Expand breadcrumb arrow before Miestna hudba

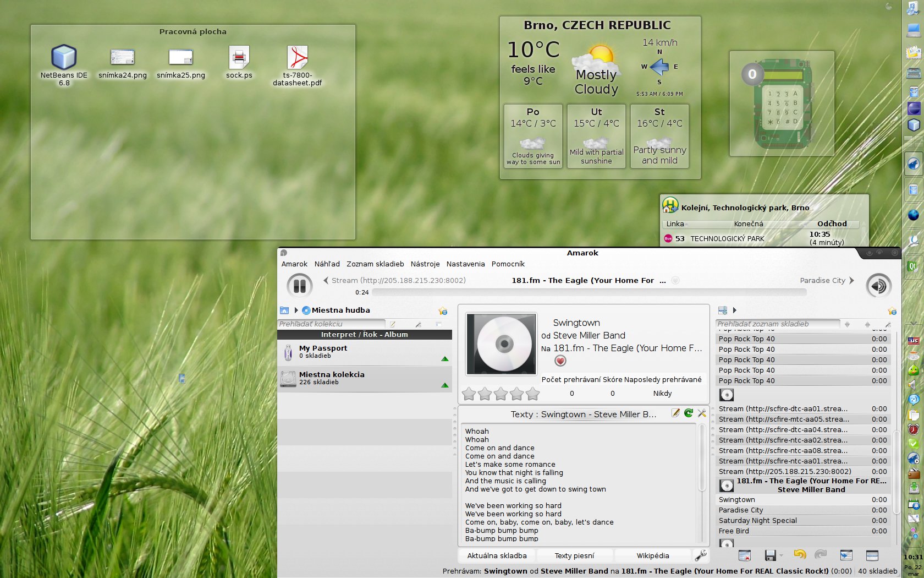[296, 310]
